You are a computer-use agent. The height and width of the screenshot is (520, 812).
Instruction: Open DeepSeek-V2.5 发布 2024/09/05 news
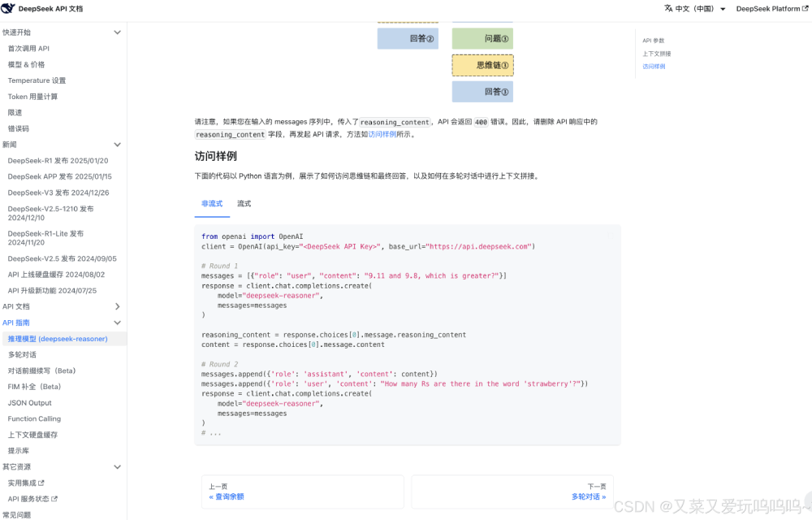[63, 258]
